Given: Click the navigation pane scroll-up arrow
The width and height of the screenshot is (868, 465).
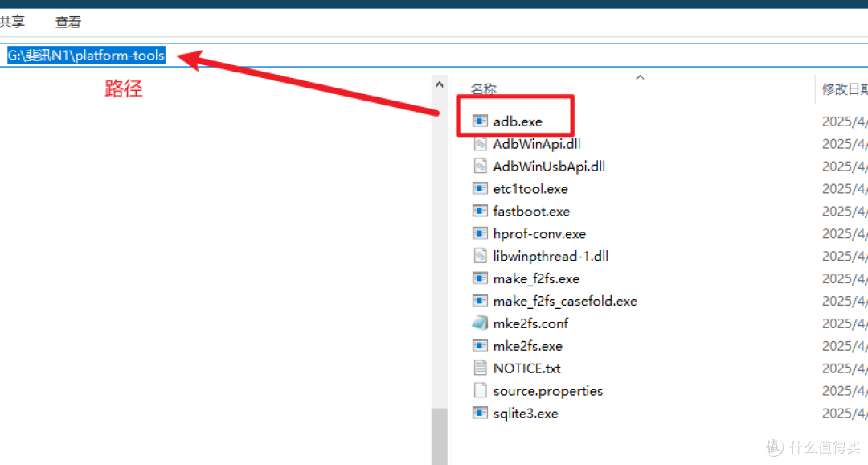Looking at the screenshot, I should click(x=440, y=84).
